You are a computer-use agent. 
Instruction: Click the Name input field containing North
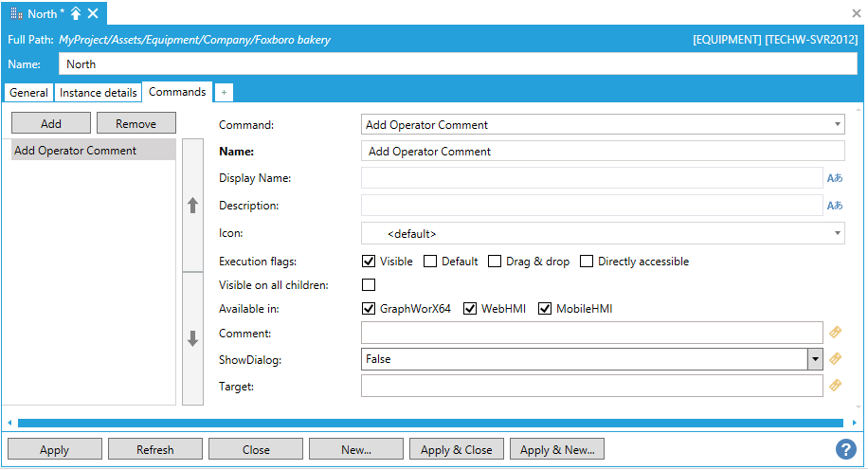pyautogui.click(x=458, y=63)
